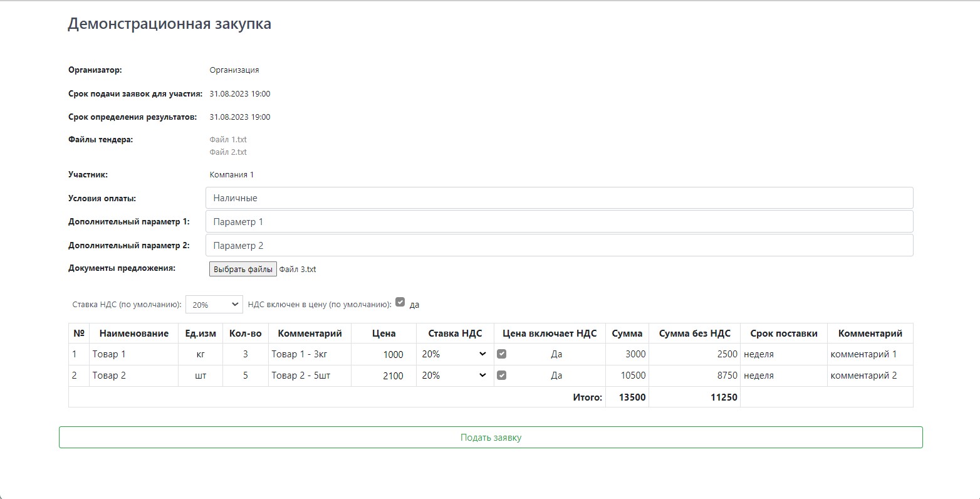The width and height of the screenshot is (980, 499).
Task: Edit the last-column comment for Товар 2
Action: pyautogui.click(x=870, y=376)
